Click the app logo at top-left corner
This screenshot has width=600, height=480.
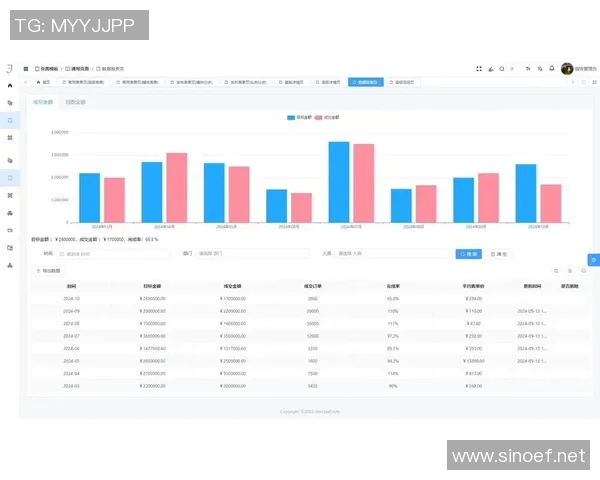click(x=10, y=69)
